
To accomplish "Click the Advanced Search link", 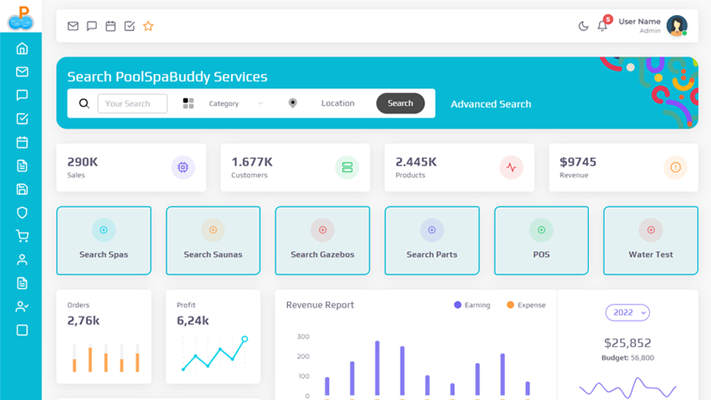I will pyautogui.click(x=491, y=104).
